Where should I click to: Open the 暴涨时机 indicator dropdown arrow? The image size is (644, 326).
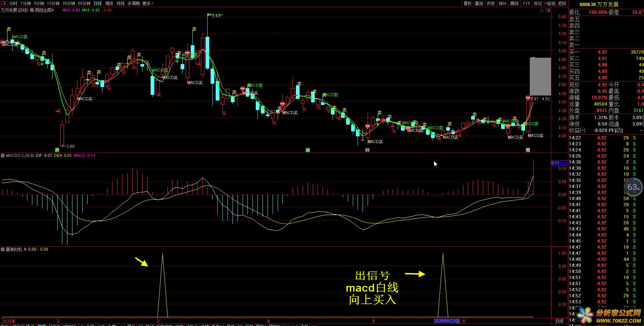pos(3,249)
